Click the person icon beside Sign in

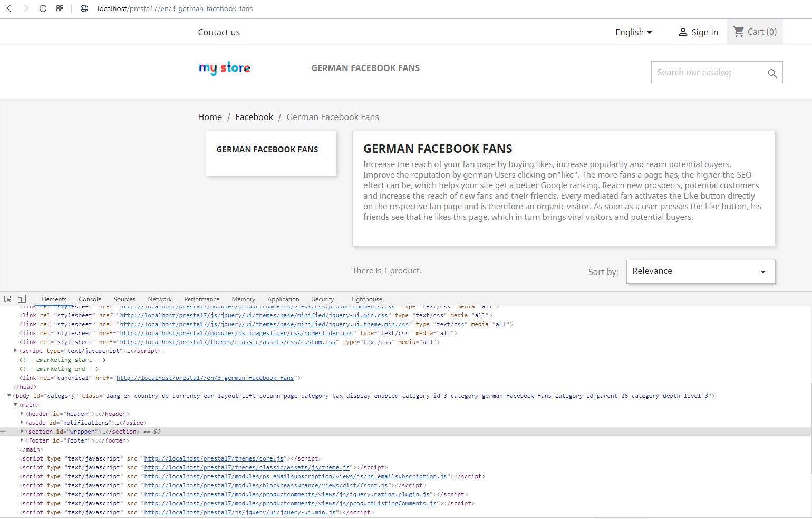(x=683, y=32)
